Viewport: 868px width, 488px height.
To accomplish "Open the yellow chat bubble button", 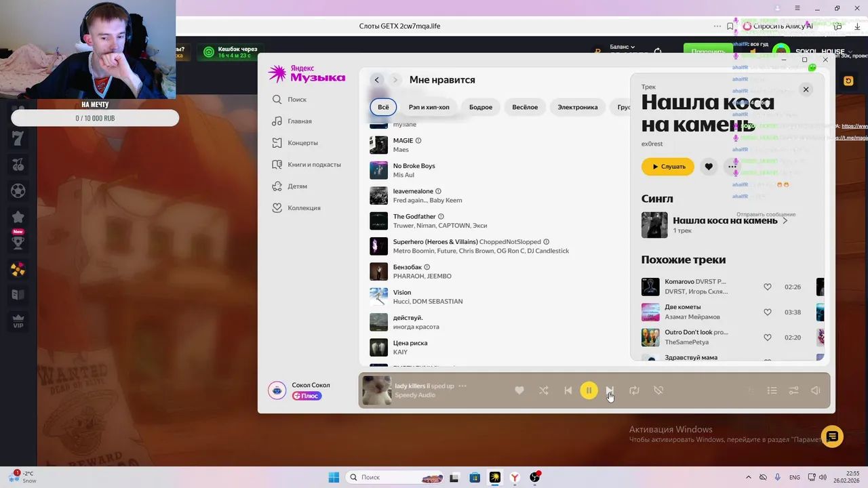I will tap(832, 436).
